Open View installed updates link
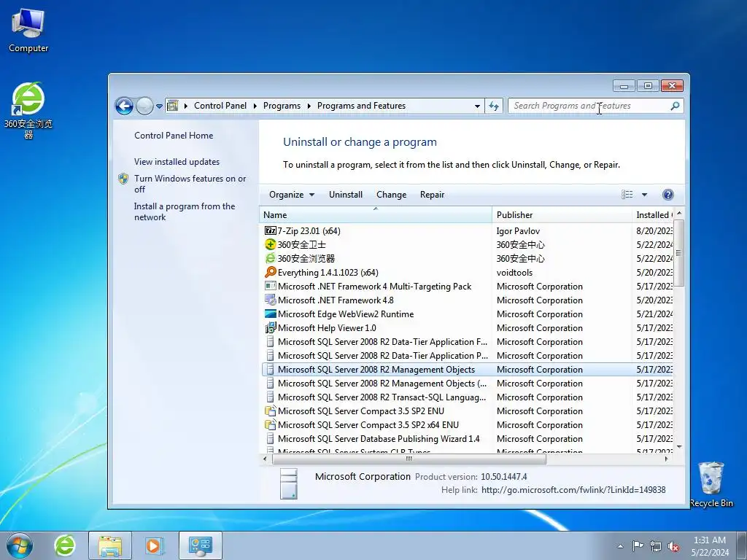This screenshot has height=560, width=747. tap(177, 161)
